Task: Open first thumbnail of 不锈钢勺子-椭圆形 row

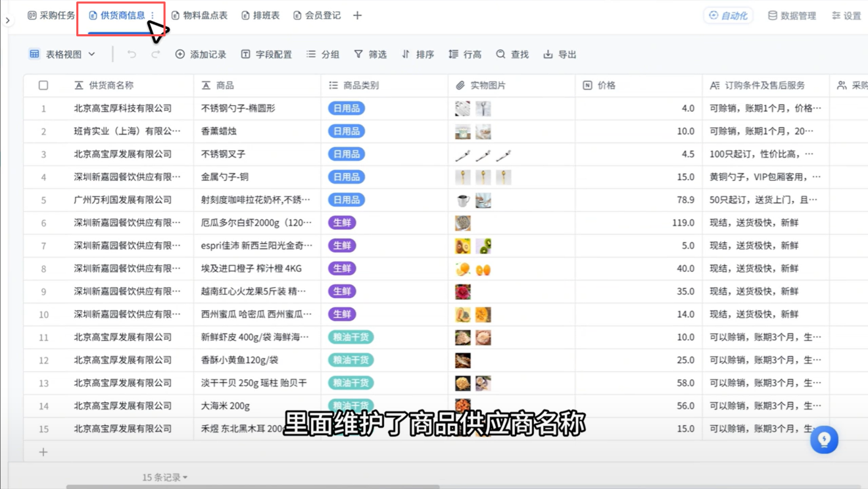Action: point(463,109)
